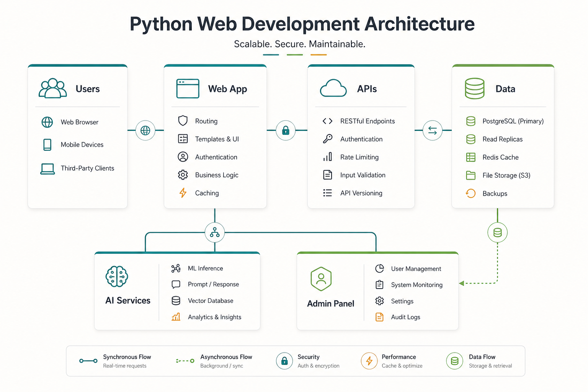Screen dimensions: 588x392
Task: Click the ML Inference network icon
Action: click(x=176, y=268)
